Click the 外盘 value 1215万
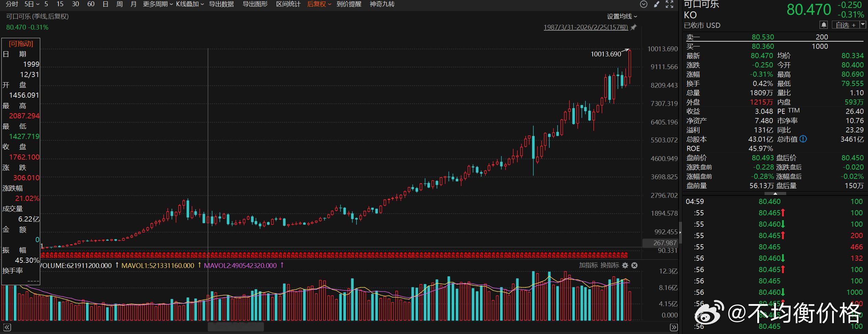The image size is (868, 334). [761, 102]
